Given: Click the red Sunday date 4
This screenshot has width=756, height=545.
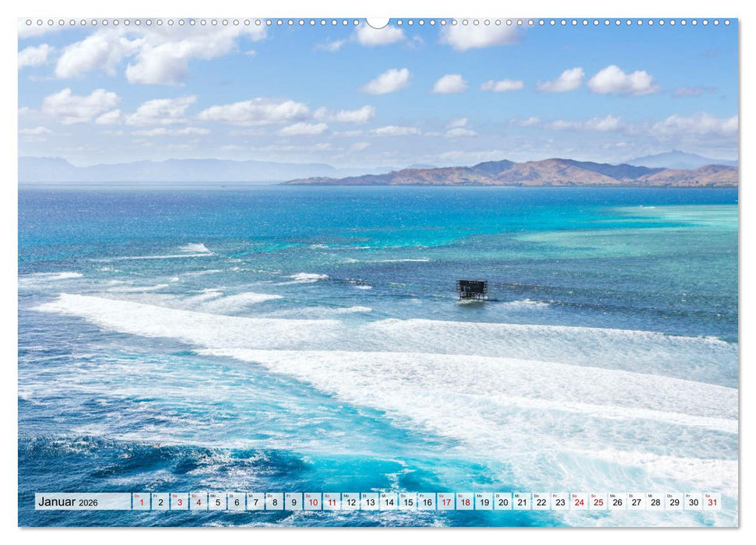Looking at the screenshot, I should point(200,504).
